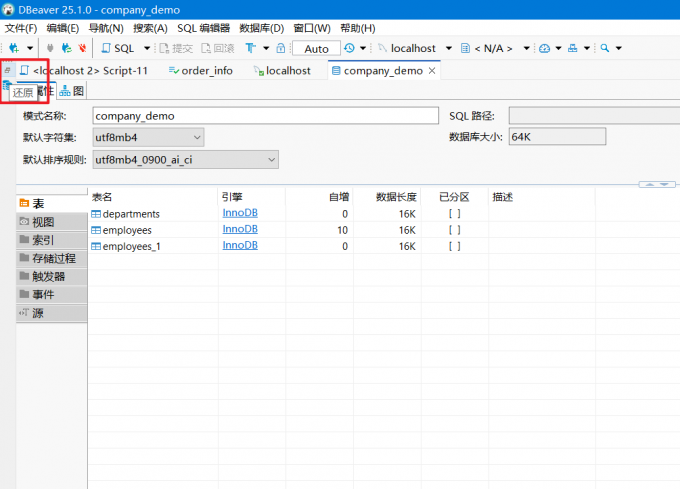Select the 存储过程 section in sidebar
The width and height of the screenshot is (680, 489).
pos(53,258)
